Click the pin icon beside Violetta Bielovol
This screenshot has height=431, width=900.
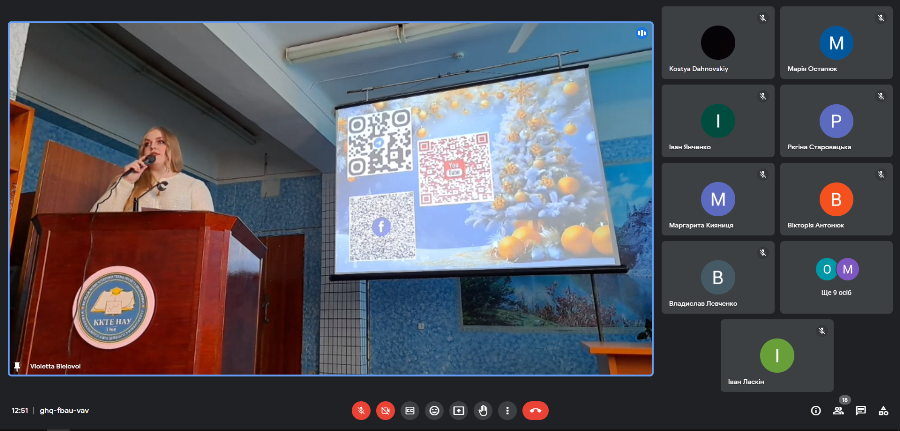[x=17, y=366]
